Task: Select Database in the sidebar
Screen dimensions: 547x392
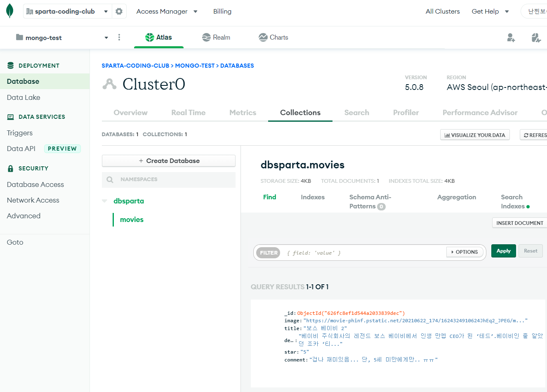Action: coord(45,81)
